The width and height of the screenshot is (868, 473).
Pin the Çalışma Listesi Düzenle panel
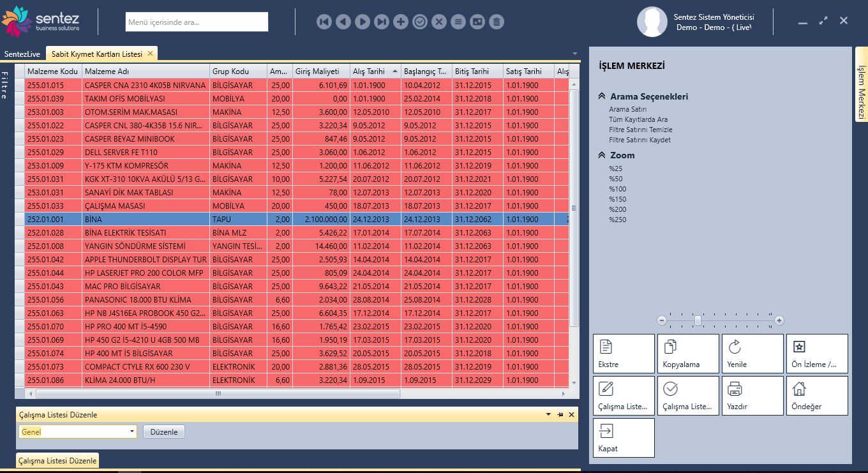[x=560, y=415]
